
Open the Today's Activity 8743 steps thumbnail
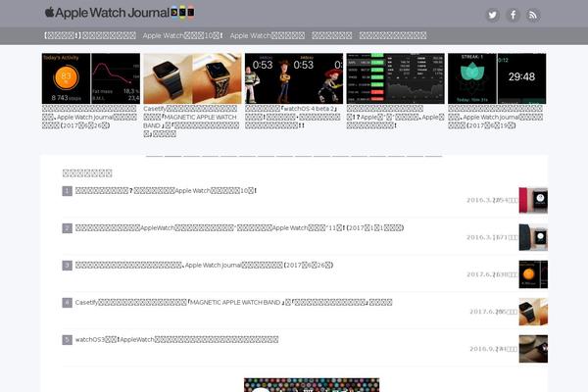[x=91, y=78]
